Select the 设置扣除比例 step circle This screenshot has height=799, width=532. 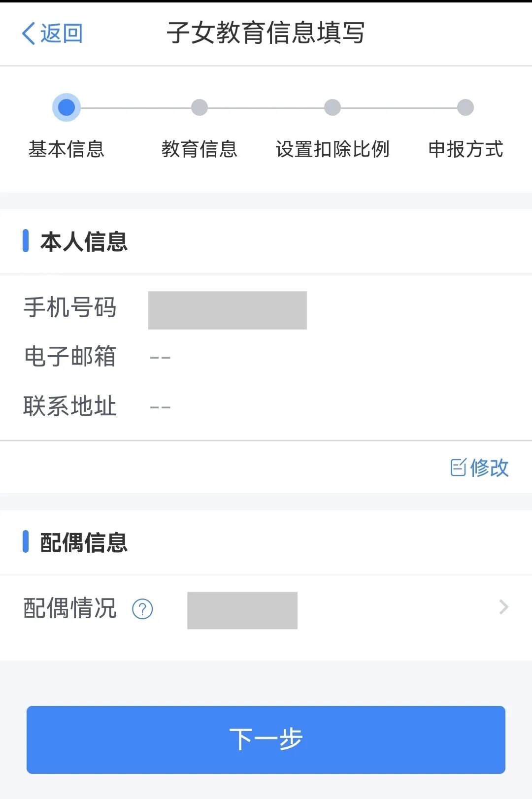332,107
